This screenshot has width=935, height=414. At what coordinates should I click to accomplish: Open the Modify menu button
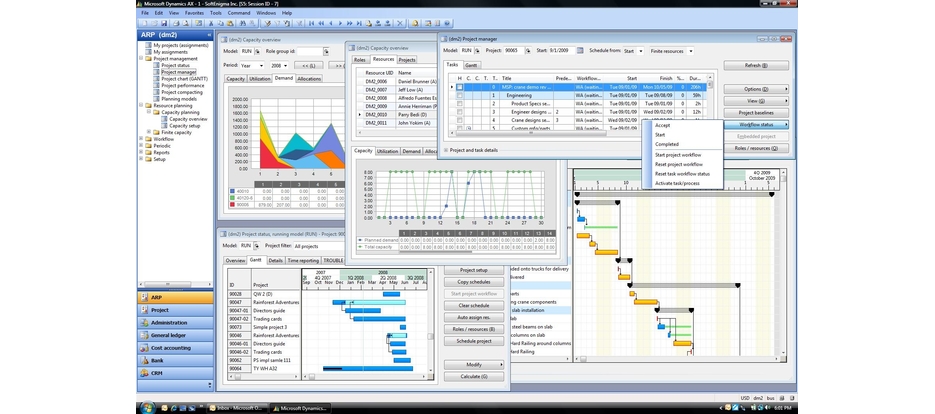474,364
